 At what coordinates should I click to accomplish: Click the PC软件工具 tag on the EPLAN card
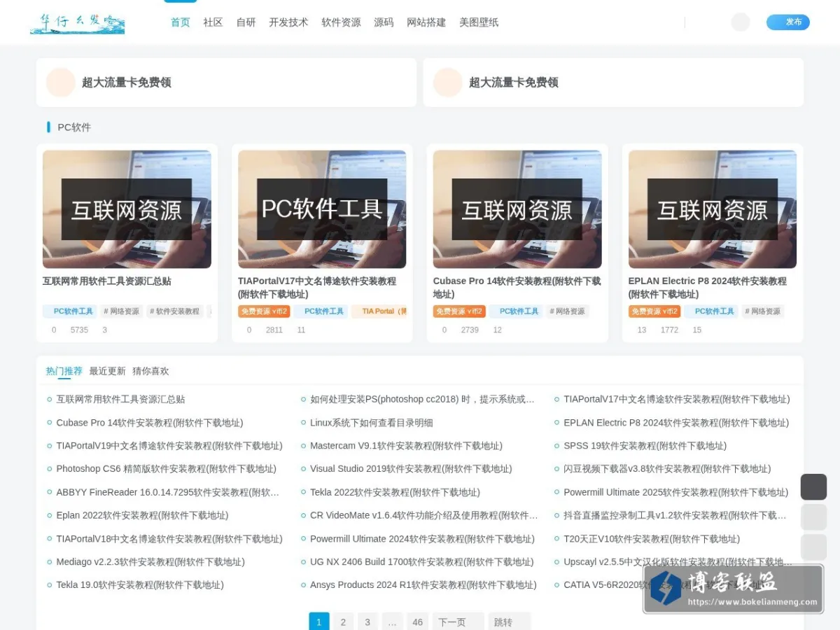click(711, 311)
